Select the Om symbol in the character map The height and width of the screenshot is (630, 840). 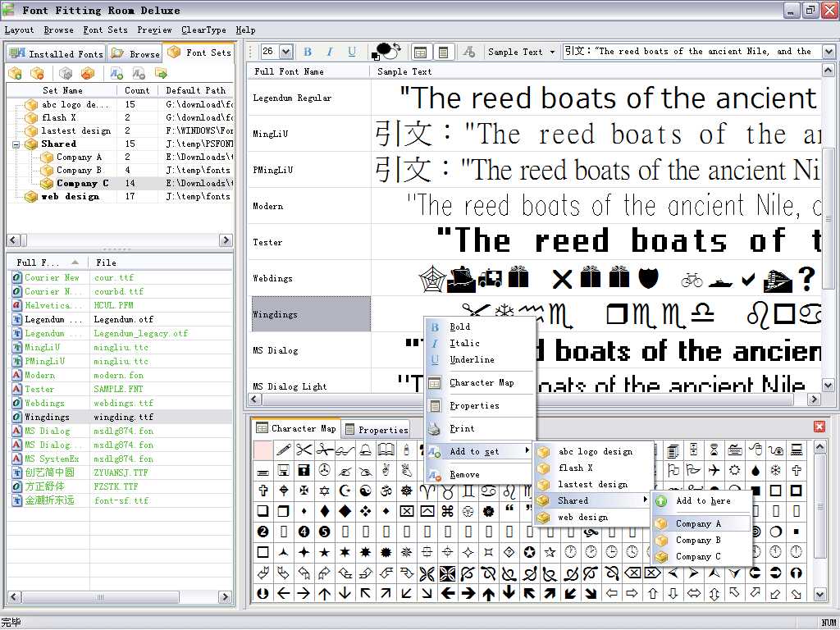[x=386, y=491]
